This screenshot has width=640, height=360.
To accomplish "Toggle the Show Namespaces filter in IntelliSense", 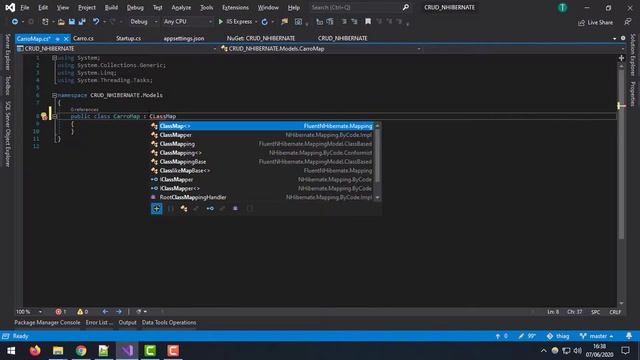I will click(x=171, y=209).
